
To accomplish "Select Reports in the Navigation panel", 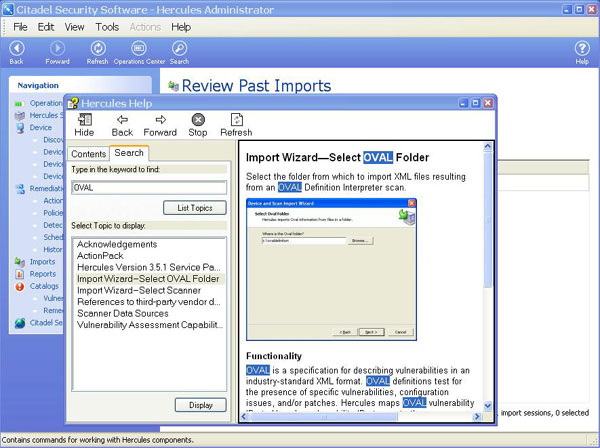I will coord(42,274).
